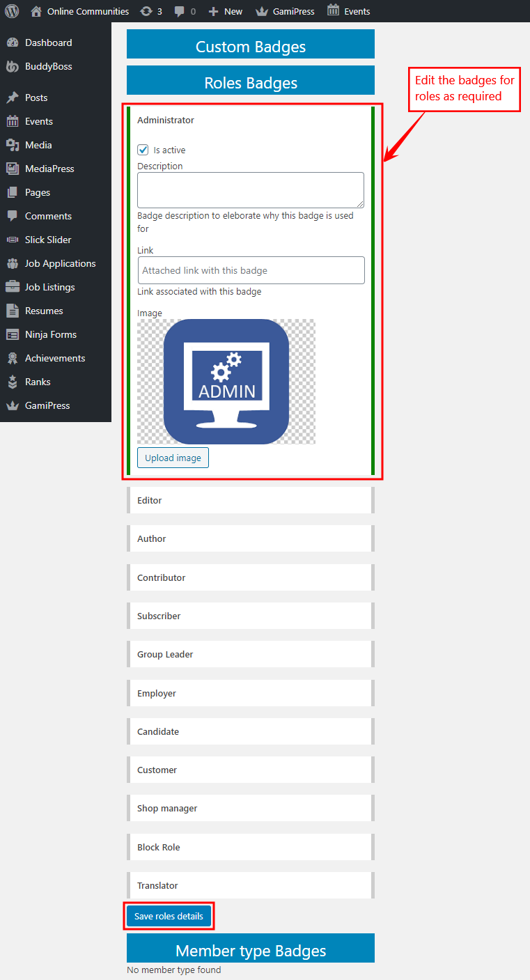Open the Ranks menu item
Screen dimensions: 530x980
pos(38,382)
